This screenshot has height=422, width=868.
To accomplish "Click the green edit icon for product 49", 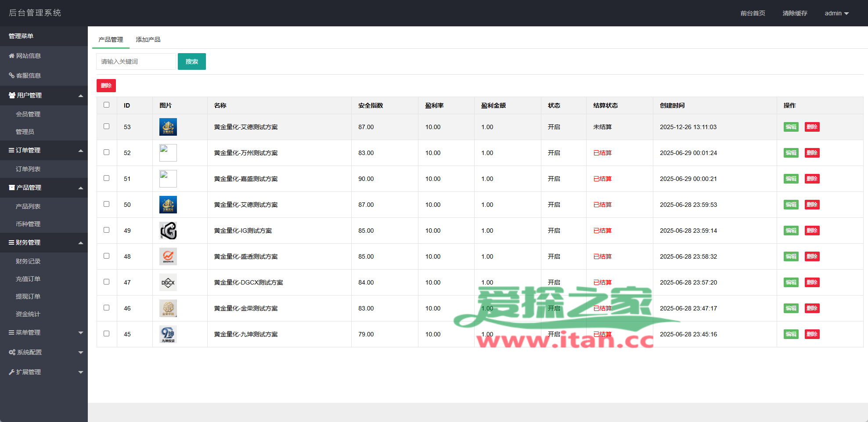I will pos(791,231).
